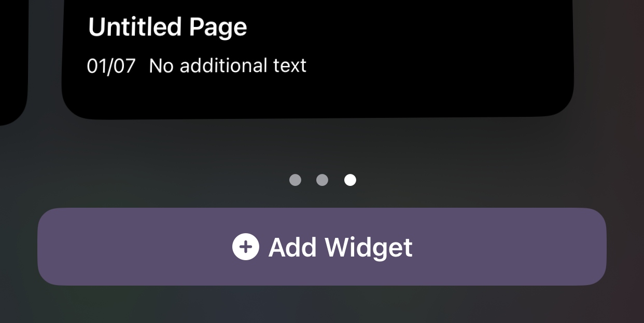Click the word "Untitled" in the note title
The height and width of the screenshot is (323, 644).
pos(135,27)
